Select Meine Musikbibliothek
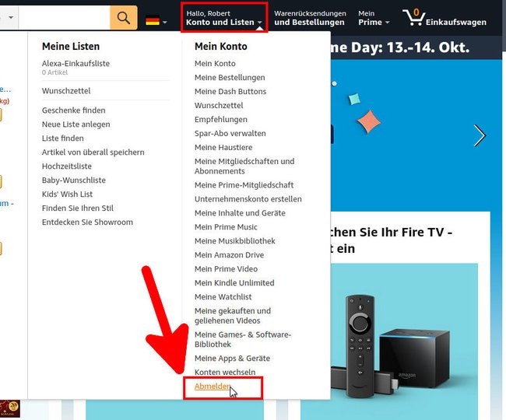 coord(235,241)
